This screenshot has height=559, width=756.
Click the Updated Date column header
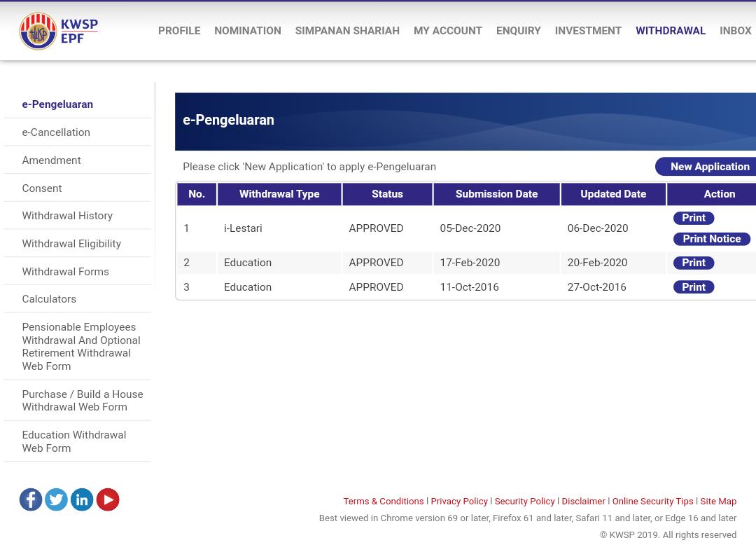(613, 194)
